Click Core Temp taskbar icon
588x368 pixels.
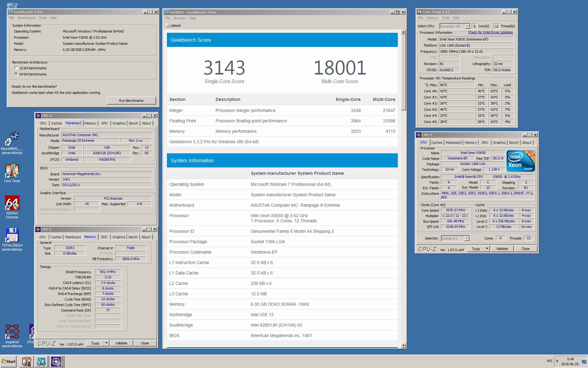(27, 362)
